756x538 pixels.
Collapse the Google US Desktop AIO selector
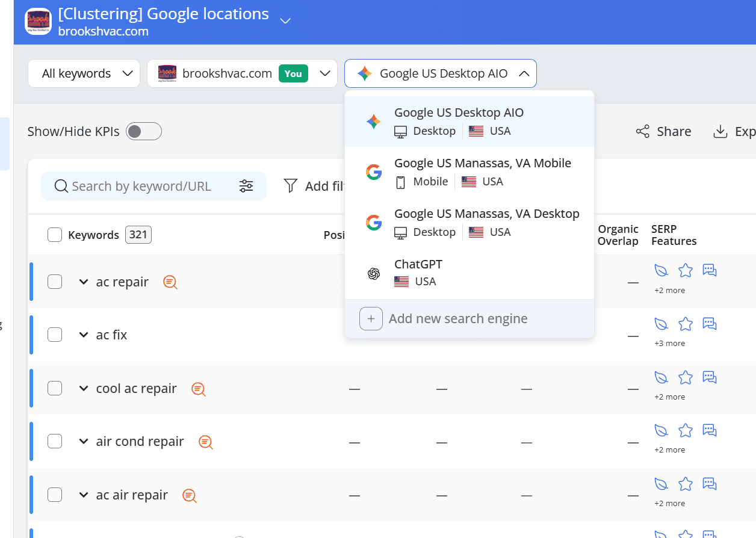click(440, 73)
